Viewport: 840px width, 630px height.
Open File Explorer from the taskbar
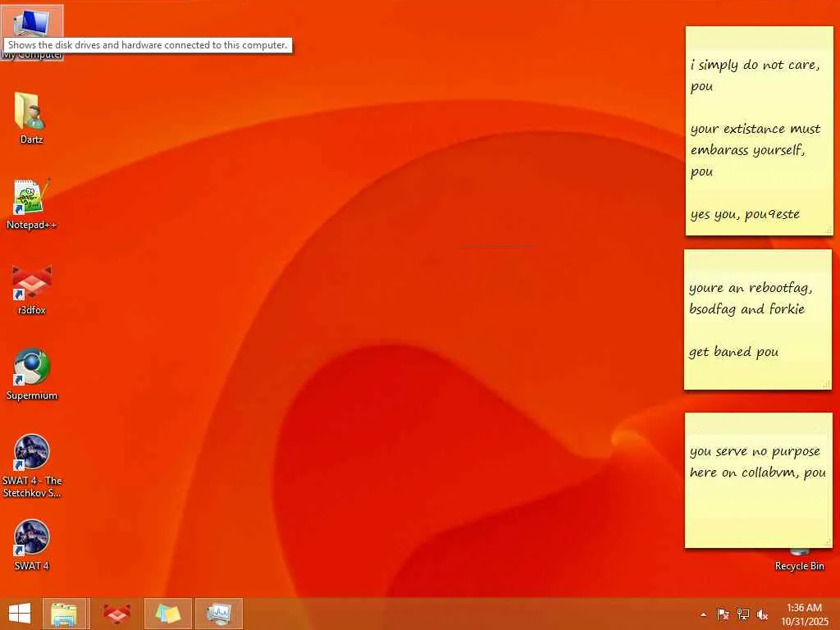click(x=64, y=614)
